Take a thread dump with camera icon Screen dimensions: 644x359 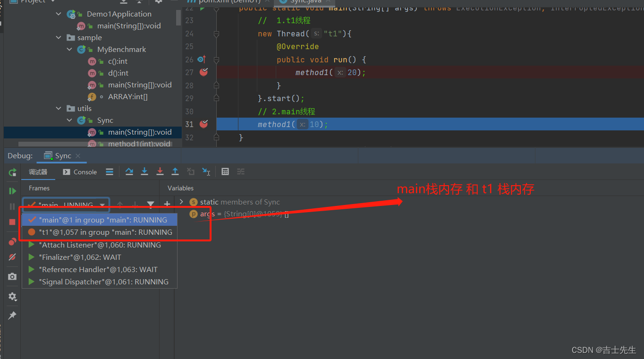click(x=13, y=276)
